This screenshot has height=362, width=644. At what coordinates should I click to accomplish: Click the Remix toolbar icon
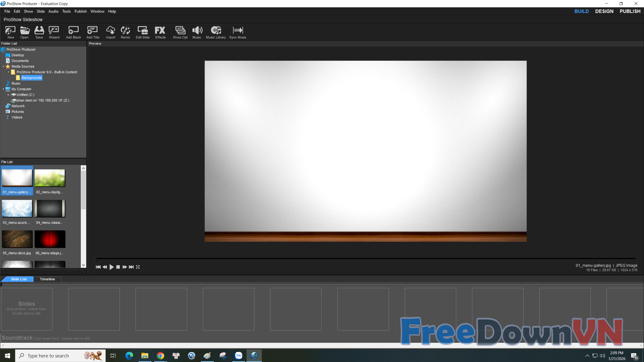tap(125, 32)
